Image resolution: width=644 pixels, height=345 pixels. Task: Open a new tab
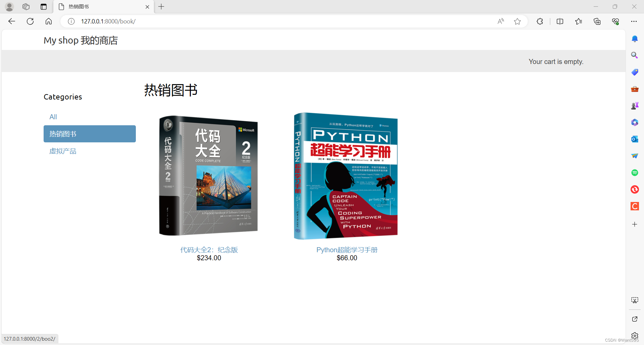(161, 7)
